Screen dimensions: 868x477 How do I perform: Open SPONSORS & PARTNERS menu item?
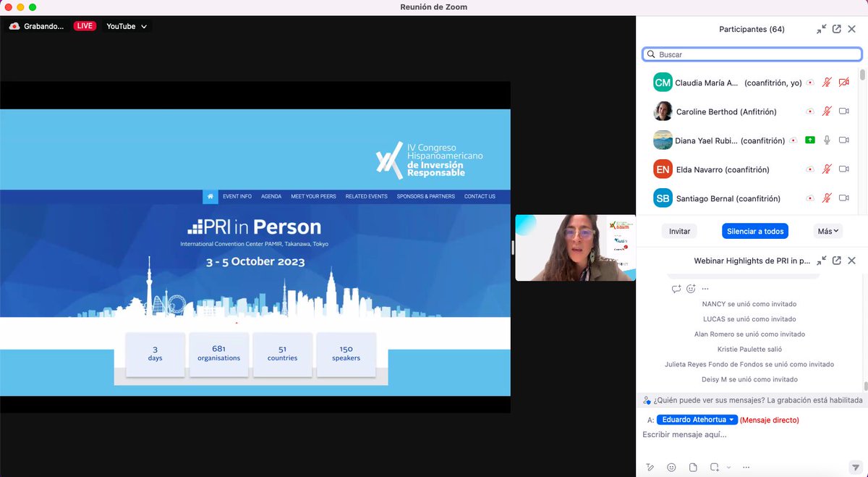point(426,196)
